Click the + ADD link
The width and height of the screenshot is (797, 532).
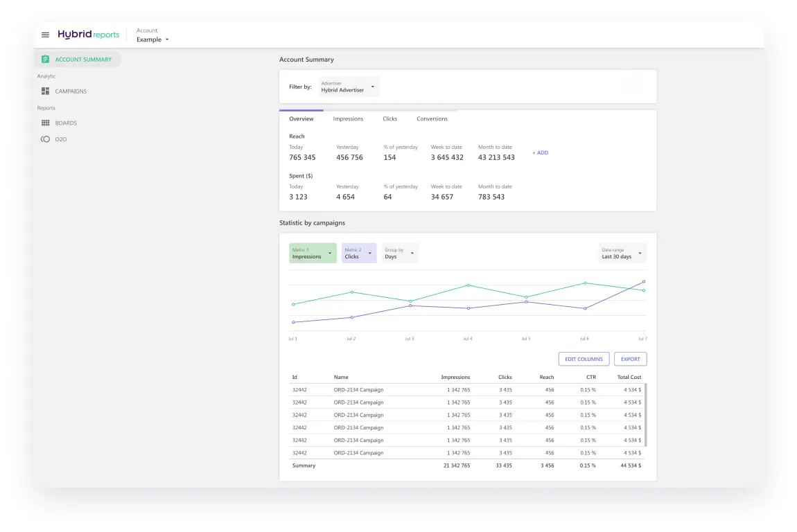pos(541,153)
